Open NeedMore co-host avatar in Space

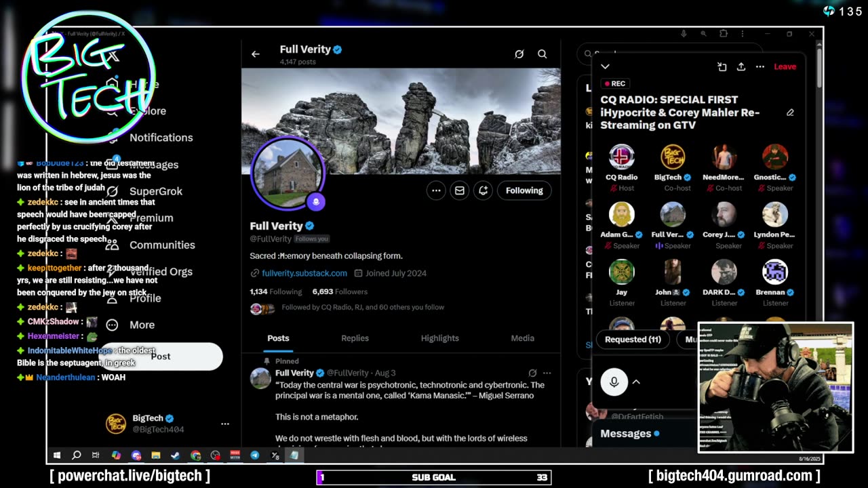(724, 157)
